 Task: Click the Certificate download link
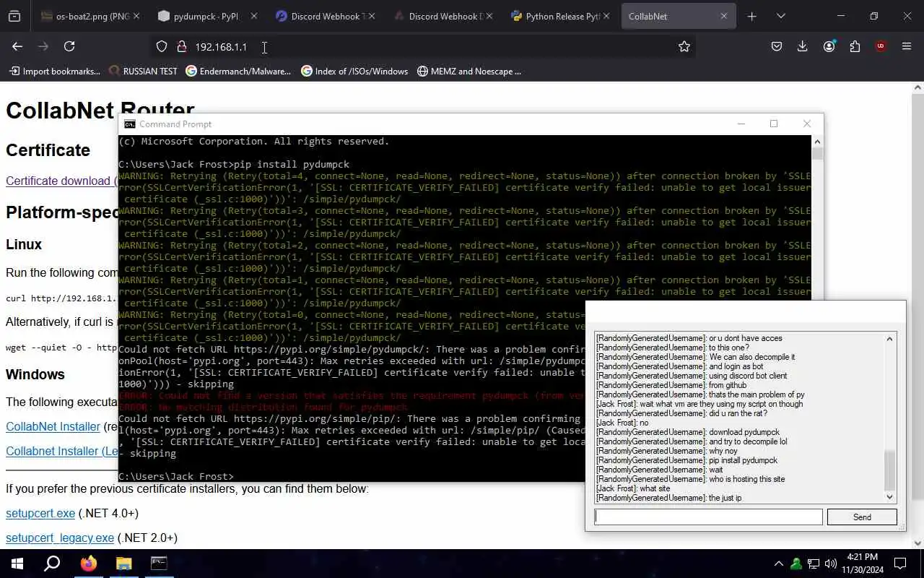(x=60, y=181)
